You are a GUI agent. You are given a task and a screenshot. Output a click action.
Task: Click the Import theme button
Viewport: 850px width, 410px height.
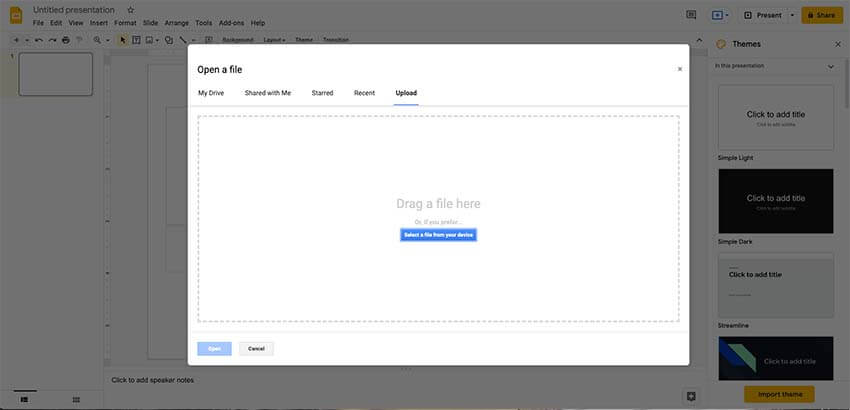click(x=779, y=394)
